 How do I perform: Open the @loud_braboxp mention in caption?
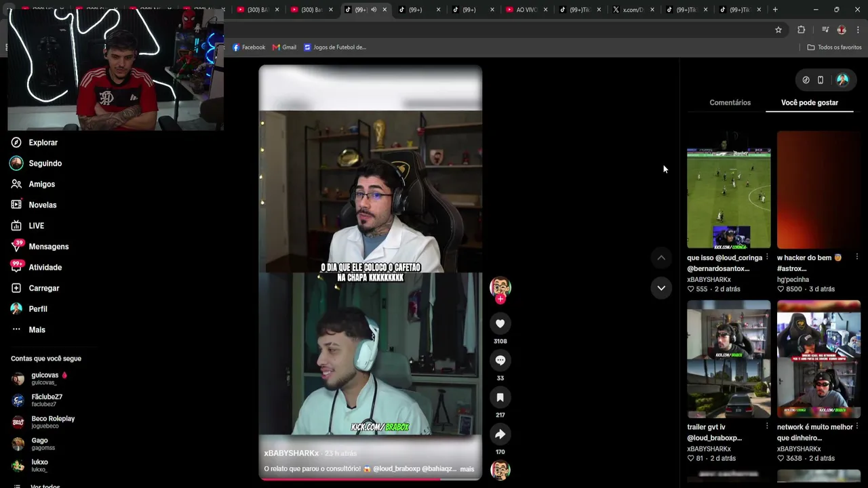(x=396, y=469)
